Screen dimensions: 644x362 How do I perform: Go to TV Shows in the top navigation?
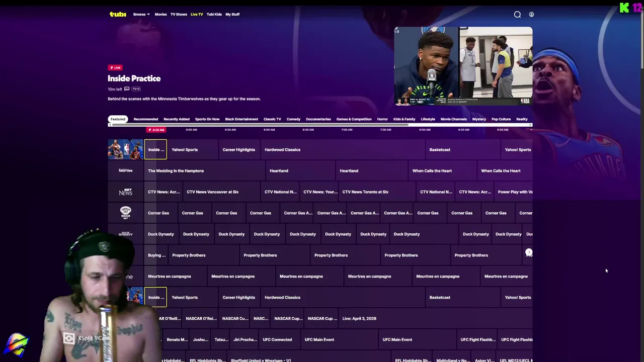179,14
